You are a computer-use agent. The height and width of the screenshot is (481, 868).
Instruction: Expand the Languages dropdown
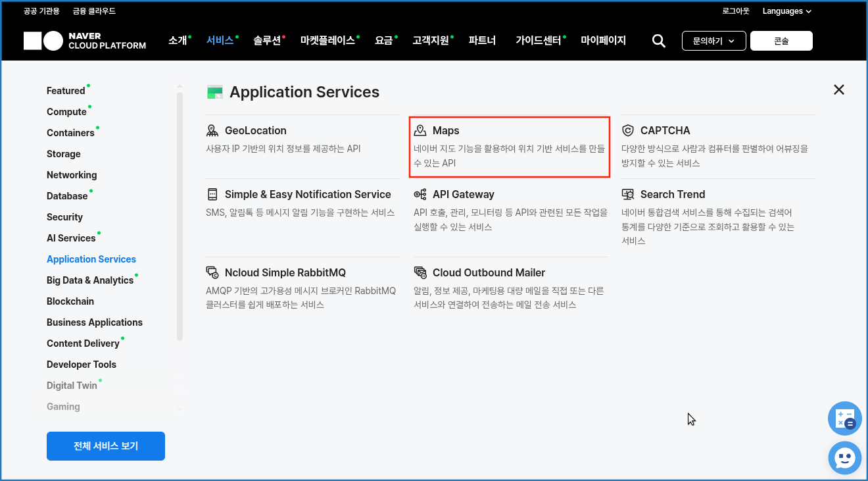[x=786, y=11]
